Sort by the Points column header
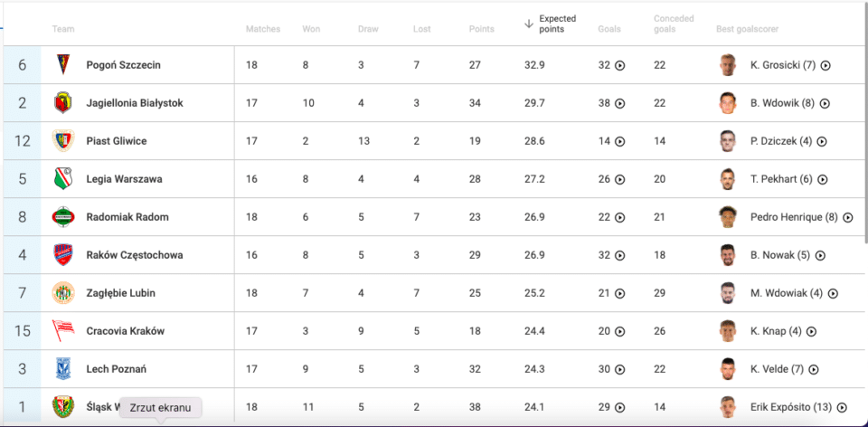 [481, 29]
